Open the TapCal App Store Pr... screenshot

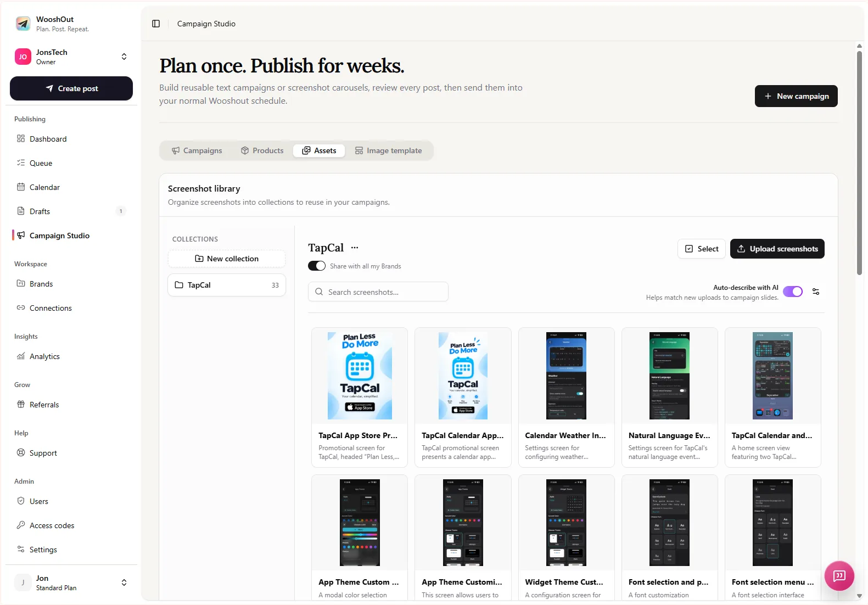[360, 397]
